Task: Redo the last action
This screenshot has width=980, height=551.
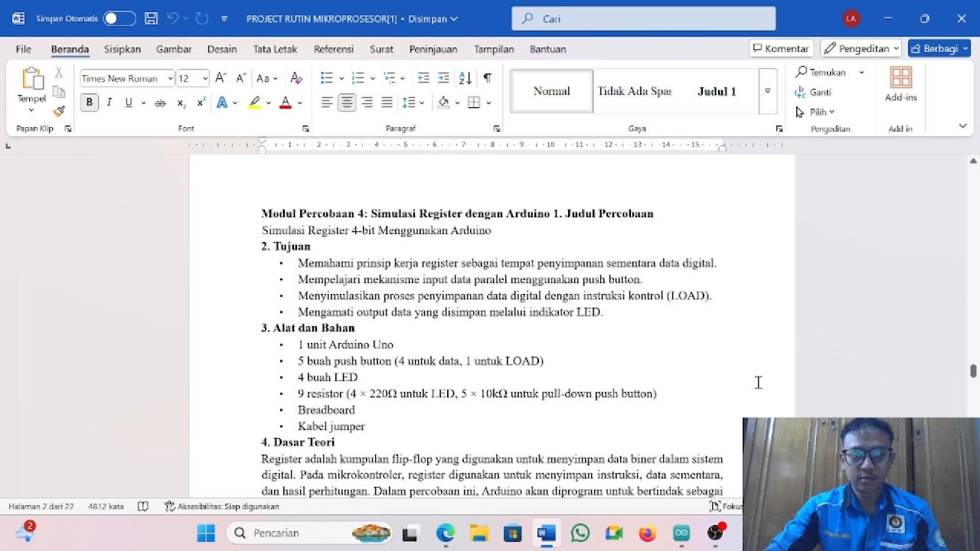Action: pos(201,18)
